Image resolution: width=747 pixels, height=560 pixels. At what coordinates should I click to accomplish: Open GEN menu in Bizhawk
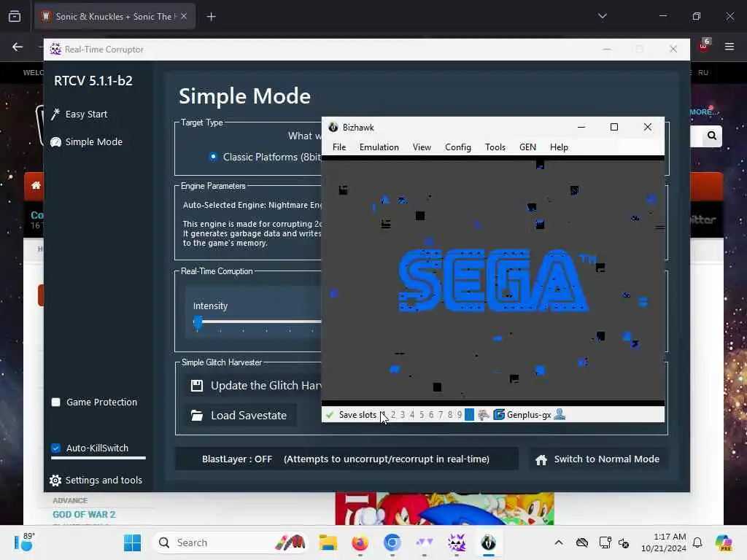coord(527,147)
